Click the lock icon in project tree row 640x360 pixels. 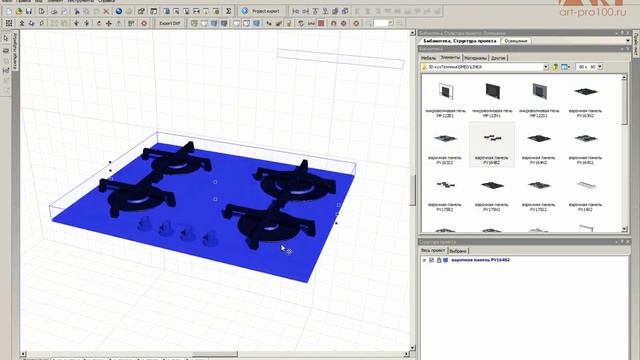click(x=439, y=260)
